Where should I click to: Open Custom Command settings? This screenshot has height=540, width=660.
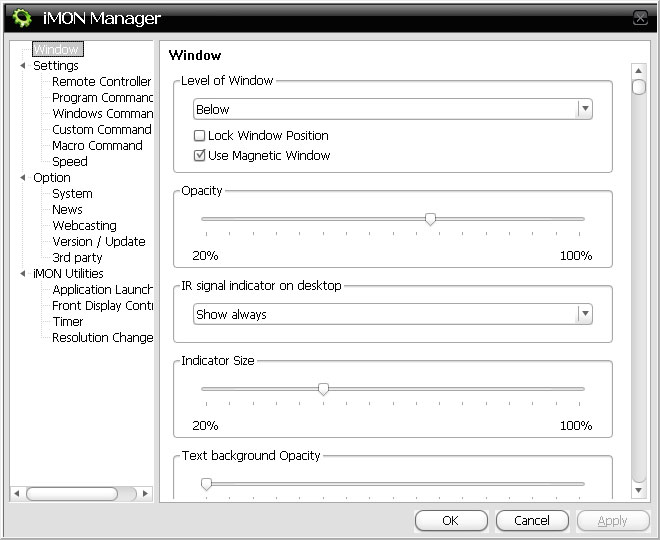tap(101, 130)
